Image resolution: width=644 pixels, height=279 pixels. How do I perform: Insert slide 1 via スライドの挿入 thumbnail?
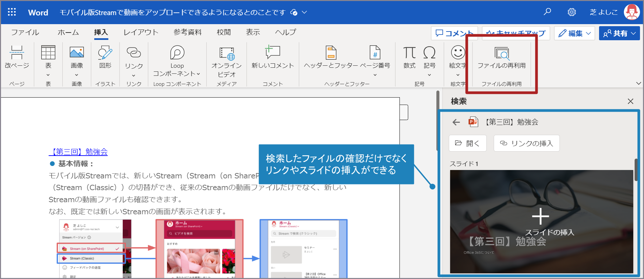(542, 221)
